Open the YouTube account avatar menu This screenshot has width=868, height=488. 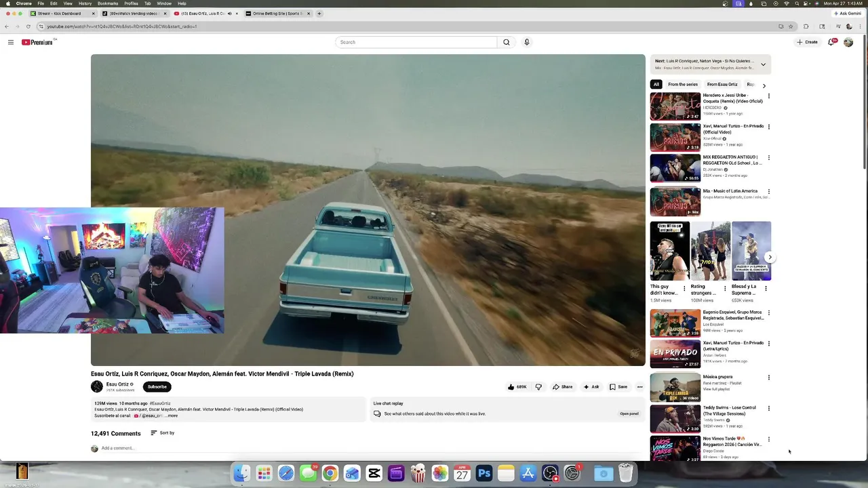tap(848, 42)
